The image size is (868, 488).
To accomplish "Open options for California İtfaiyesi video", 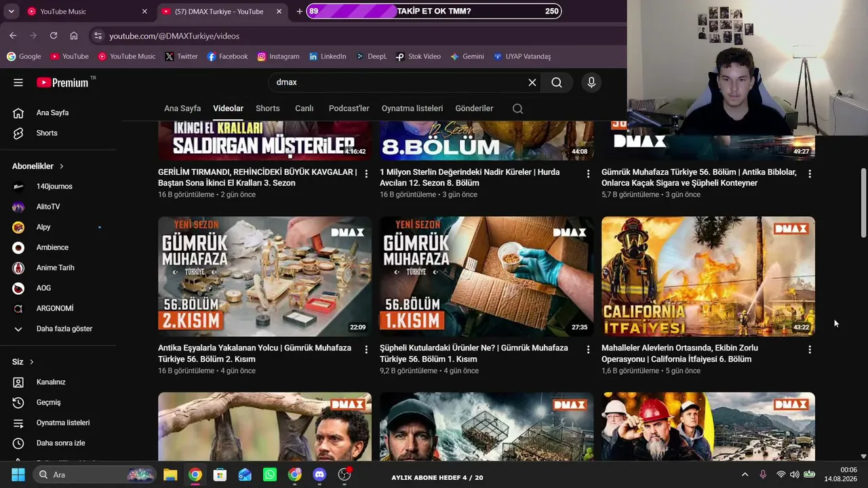I will pos(810,350).
